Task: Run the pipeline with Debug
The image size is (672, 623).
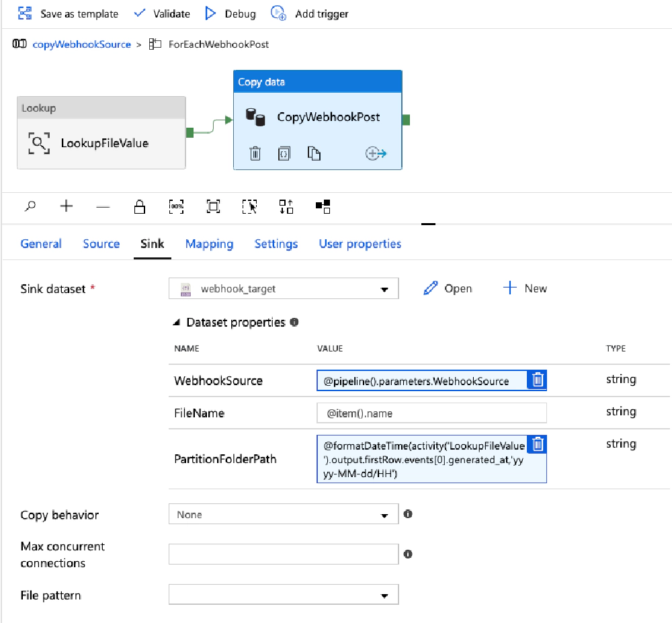Action: 230,13
